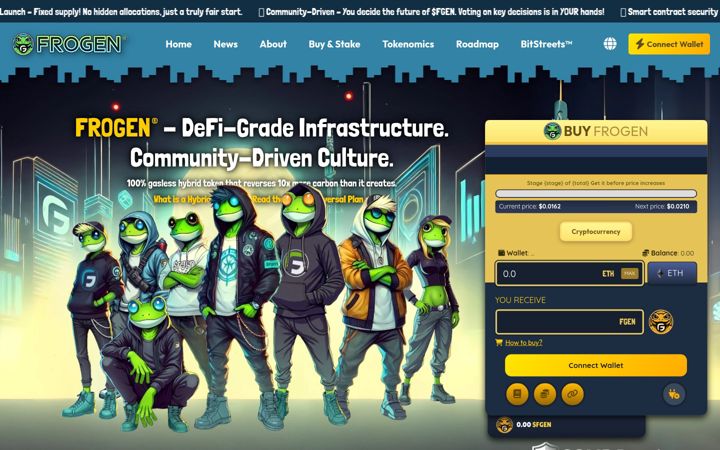Click the frog logo in Buy Frogen header
The width and height of the screenshot is (720, 450).
552,131
